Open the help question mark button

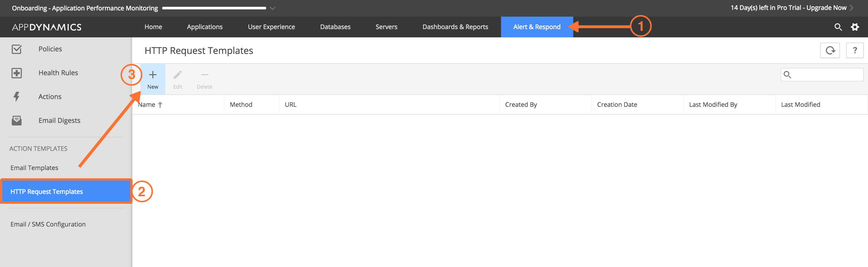click(x=855, y=50)
